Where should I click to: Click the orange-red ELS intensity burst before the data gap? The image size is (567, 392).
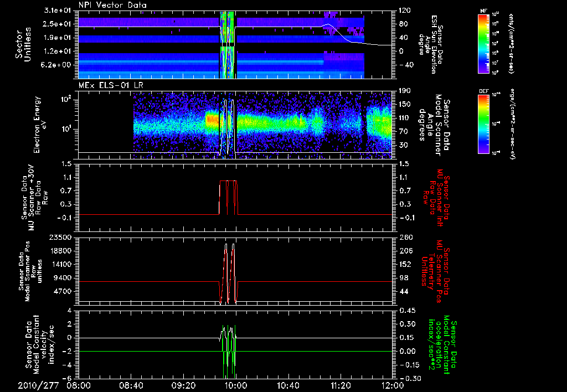pos(212,120)
